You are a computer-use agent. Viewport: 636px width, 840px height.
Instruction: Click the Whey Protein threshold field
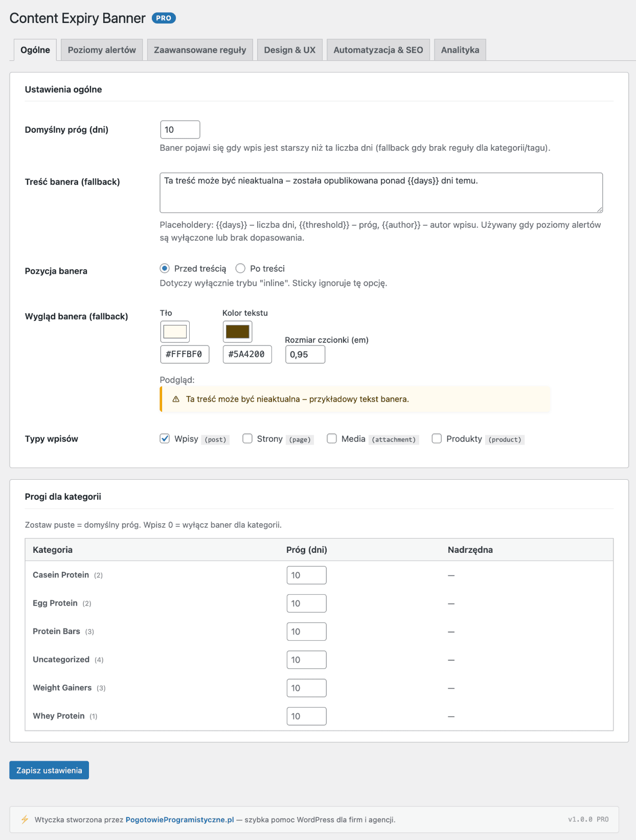pos(306,716)
